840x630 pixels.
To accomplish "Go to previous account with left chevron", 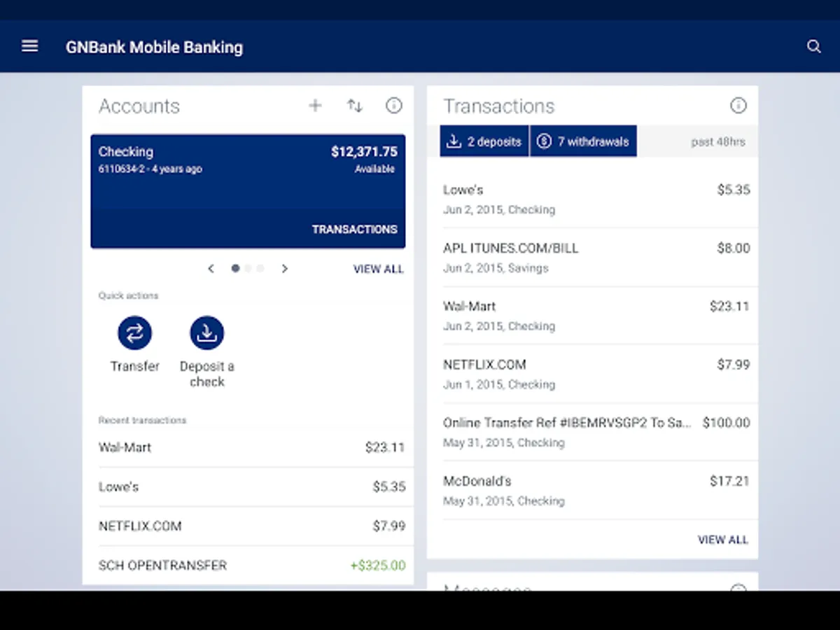I will point(211,269).
